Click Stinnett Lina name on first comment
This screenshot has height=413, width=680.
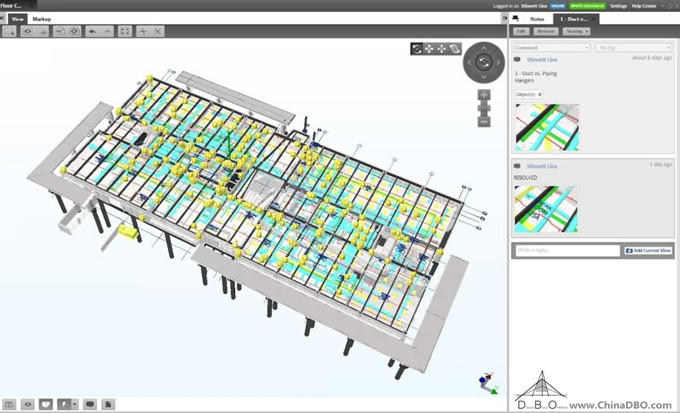542,60
